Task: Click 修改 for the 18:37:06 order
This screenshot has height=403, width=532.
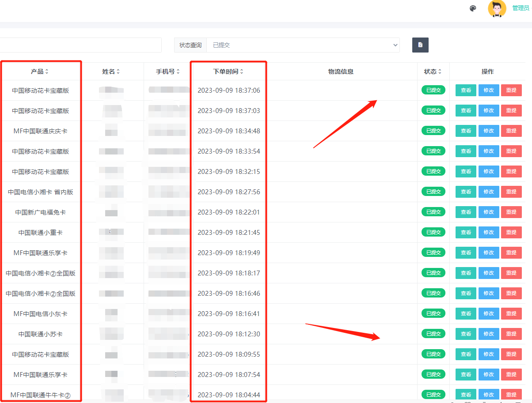Action: coord(489,90)
